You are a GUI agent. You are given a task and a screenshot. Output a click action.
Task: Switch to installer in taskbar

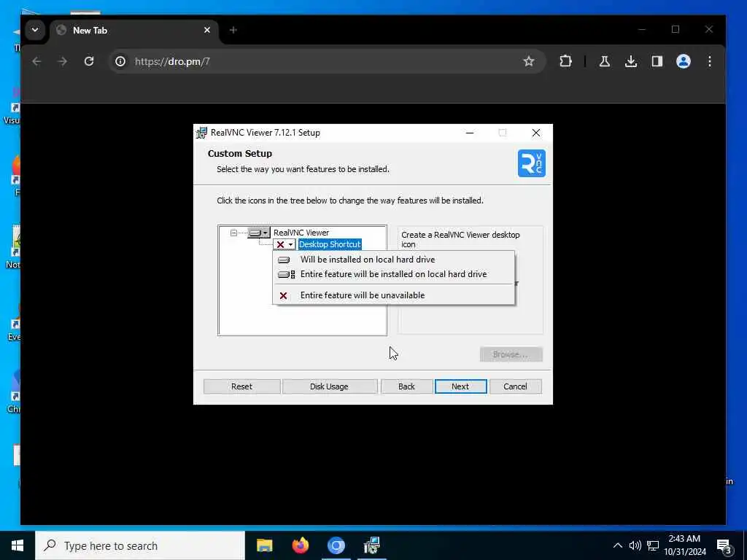click(x=371, y=545)
